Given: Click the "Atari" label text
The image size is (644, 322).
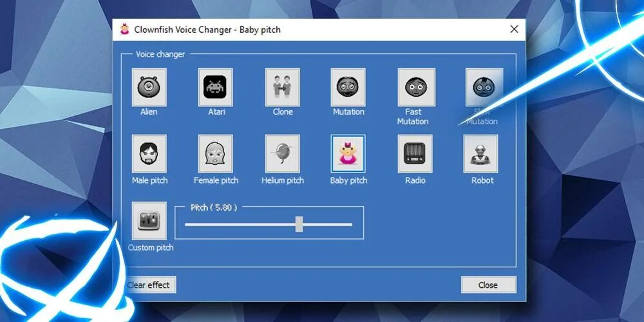Looking at the screenshot, I should tap(216, 111).
